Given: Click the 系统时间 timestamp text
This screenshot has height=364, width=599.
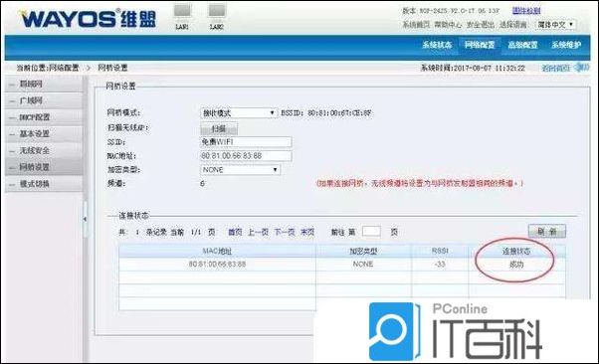Looking at the screenshot, I should [473, 68].
